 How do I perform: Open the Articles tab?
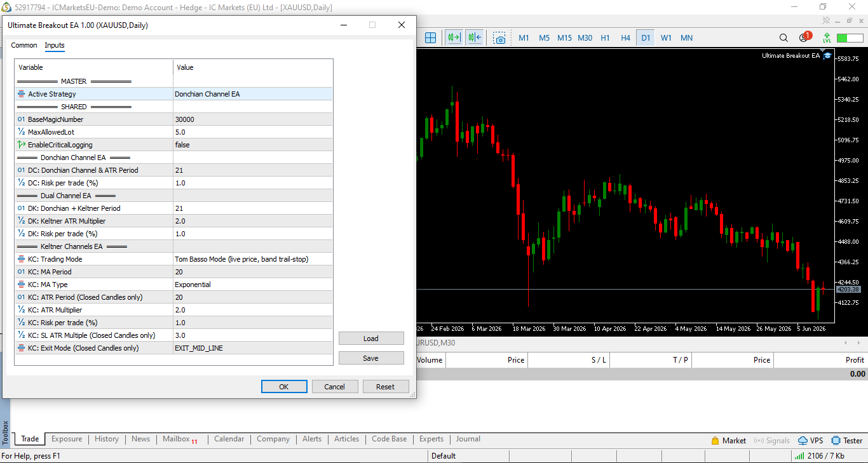[346, 439]
